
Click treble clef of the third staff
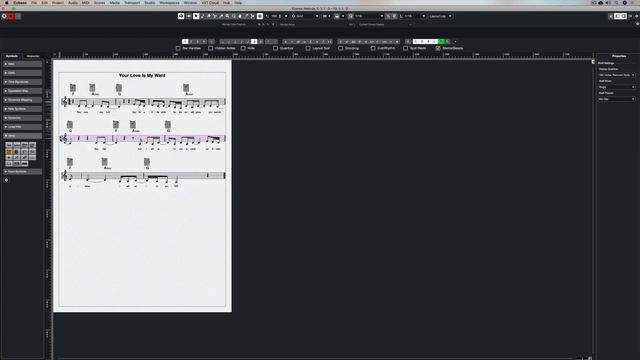[64, 176]
